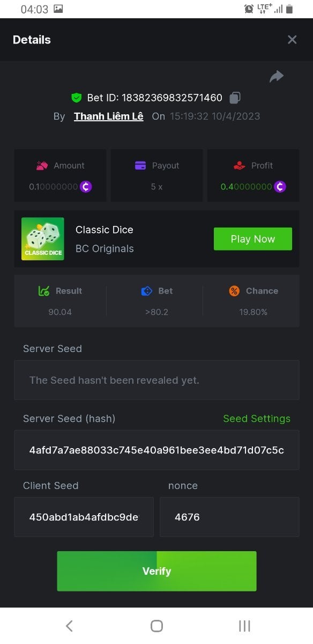Click the green Verify button

click(156, 571)
